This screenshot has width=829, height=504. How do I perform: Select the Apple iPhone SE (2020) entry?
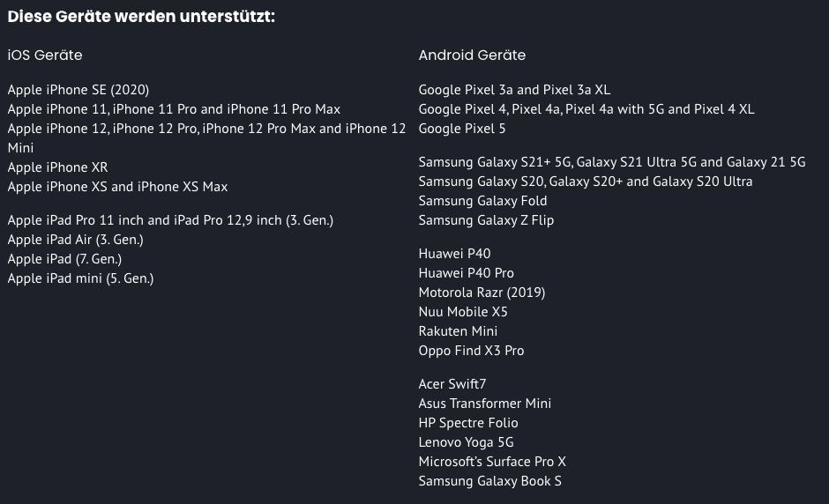78,90
